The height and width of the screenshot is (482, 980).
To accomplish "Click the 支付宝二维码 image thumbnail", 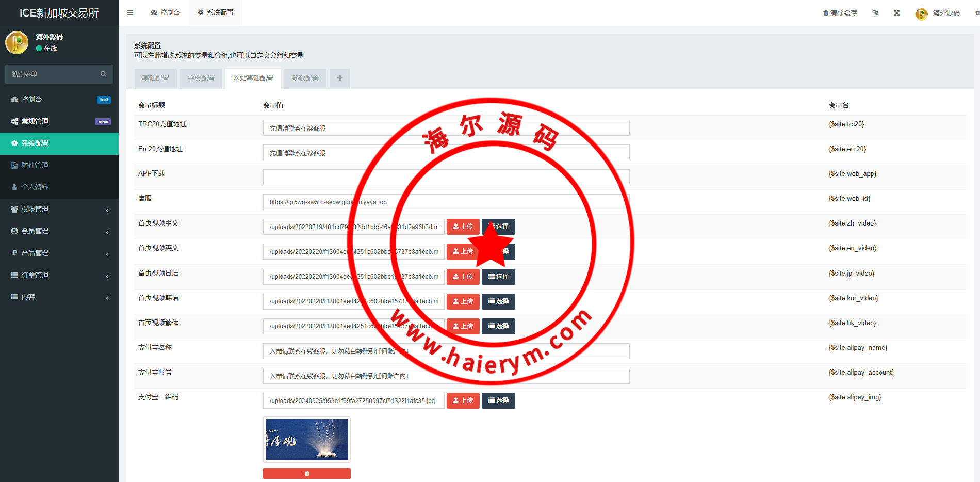I will 307,440.
